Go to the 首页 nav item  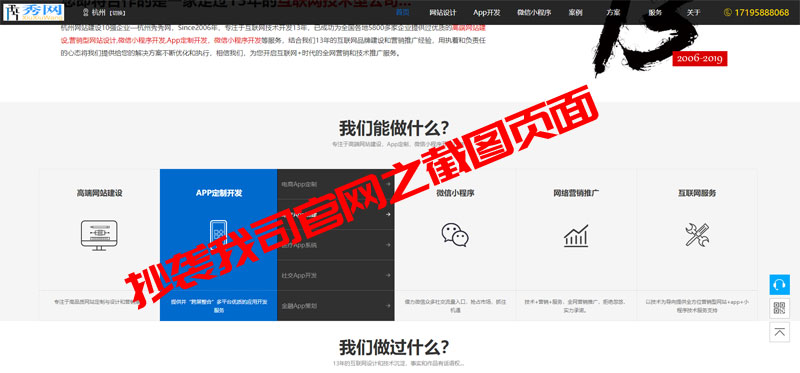403,12
